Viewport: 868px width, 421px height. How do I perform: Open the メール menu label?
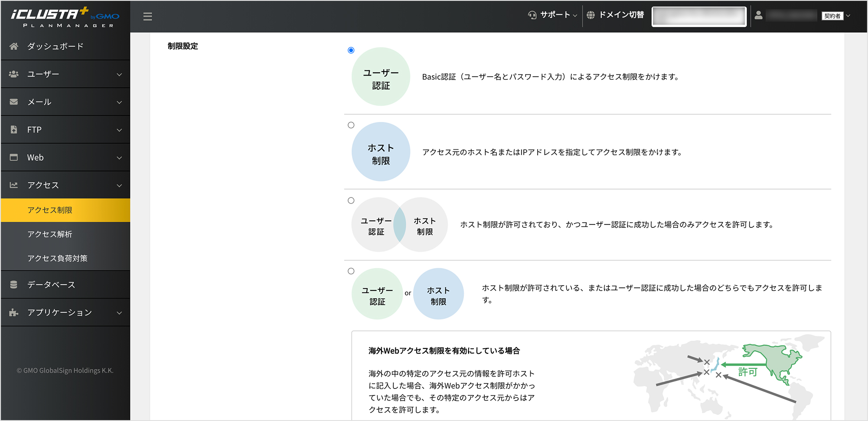[39, 102]
